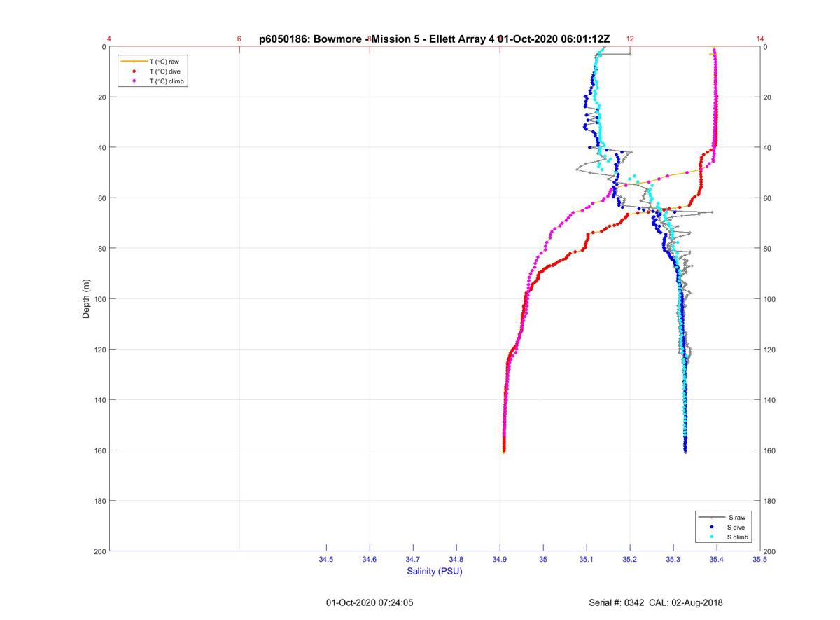
Task: Click the right depth axis tick 20
Action: pos(768,97)
